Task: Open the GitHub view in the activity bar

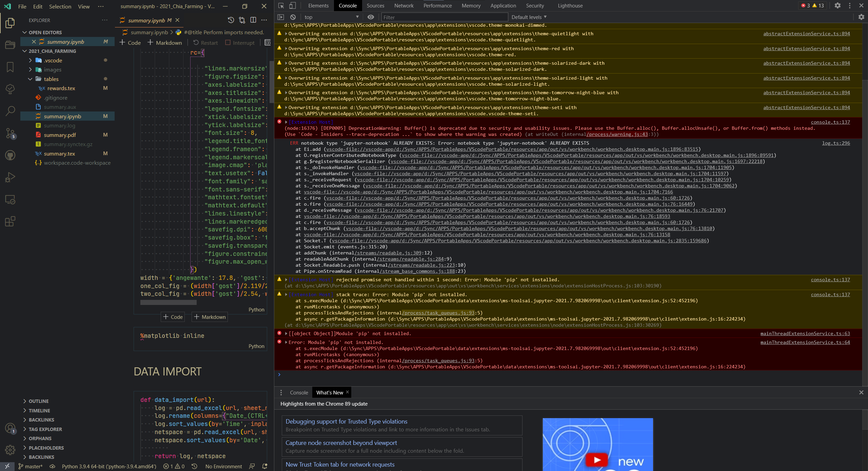Action: click(10, 155)
